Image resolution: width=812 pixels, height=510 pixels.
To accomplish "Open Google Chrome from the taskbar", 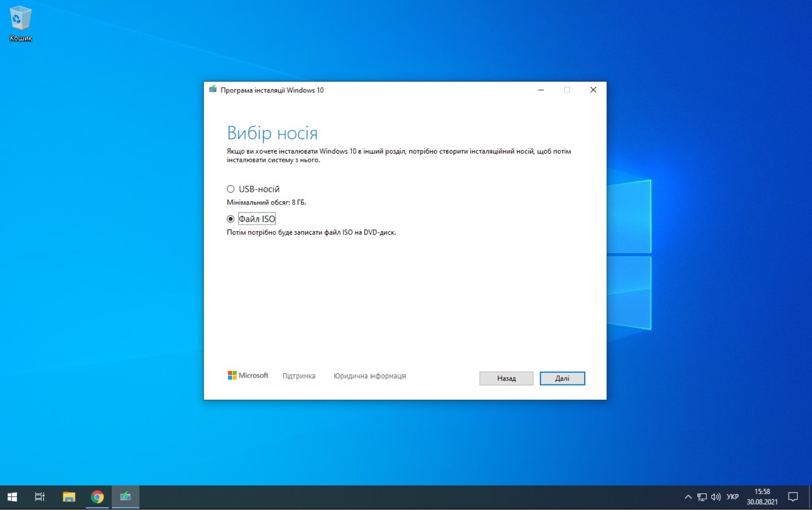I will (97, 497).
